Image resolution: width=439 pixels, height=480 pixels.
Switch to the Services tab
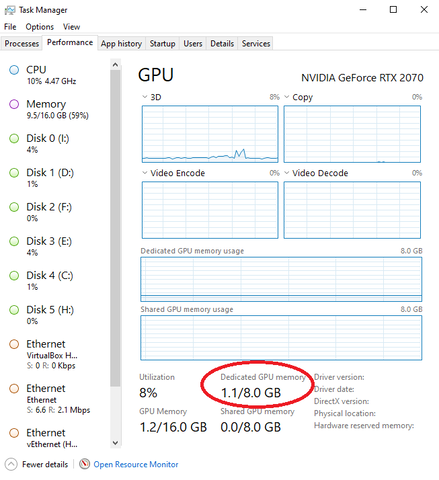(256, 44)
